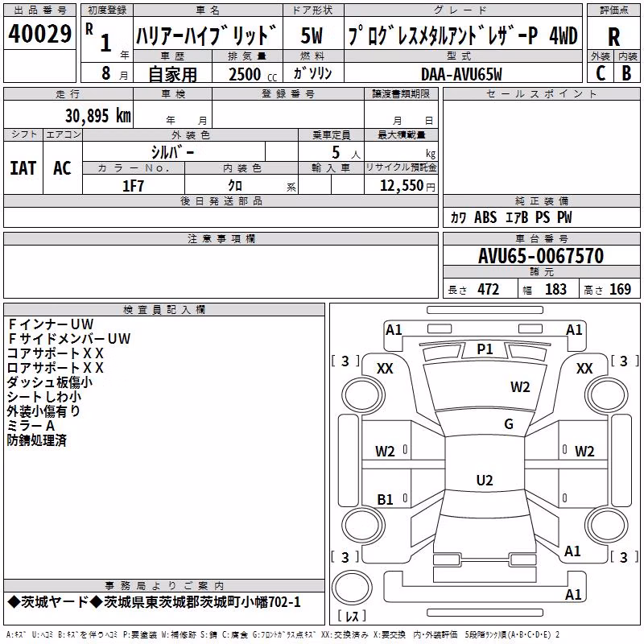Select interior color クロ

[x=235, y=186]
